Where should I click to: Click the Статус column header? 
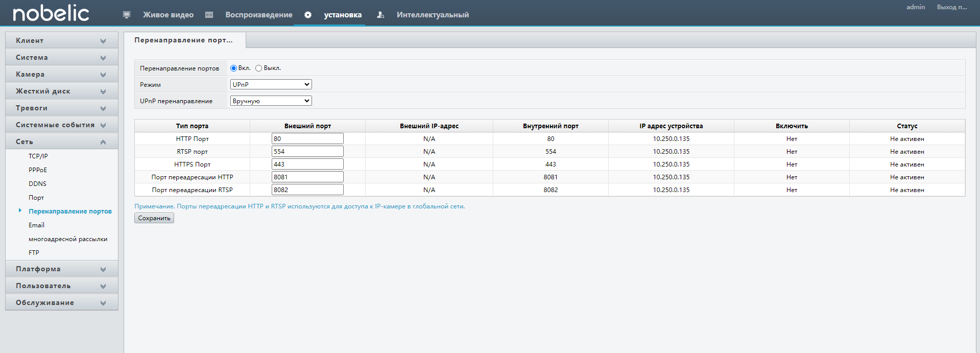[907, 126]
